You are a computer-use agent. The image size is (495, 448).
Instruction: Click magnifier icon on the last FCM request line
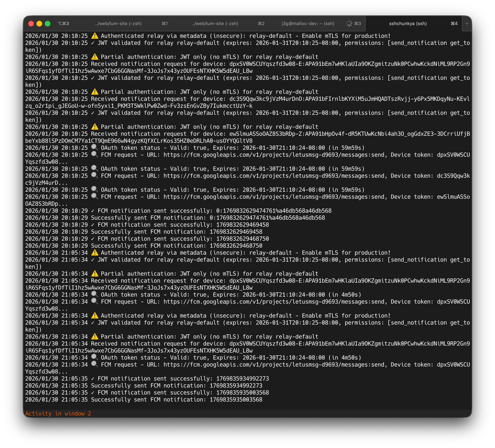coord(94,364)
